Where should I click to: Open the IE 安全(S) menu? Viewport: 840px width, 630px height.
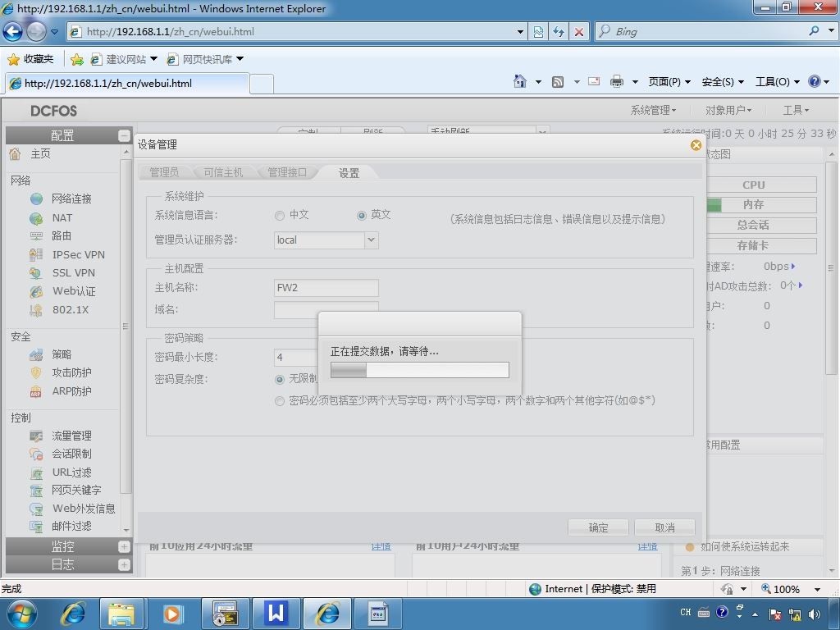pos(723,81)
